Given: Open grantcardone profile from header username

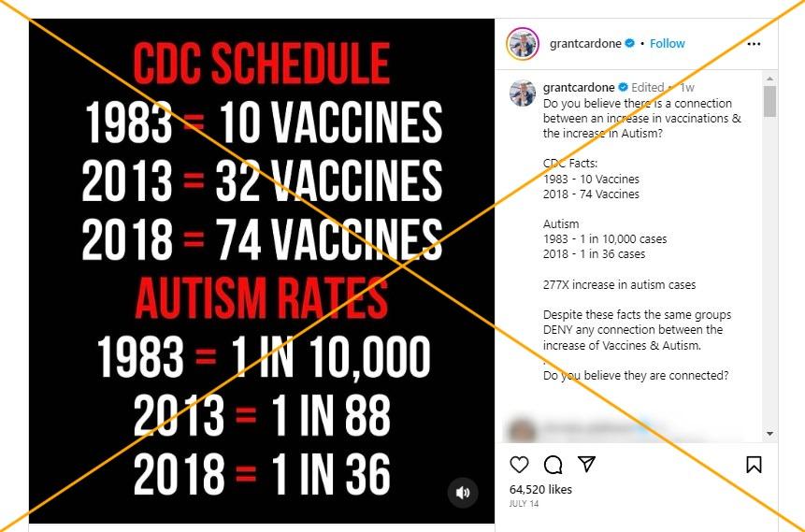Looking at the screenshot, I should coord(585,44).
